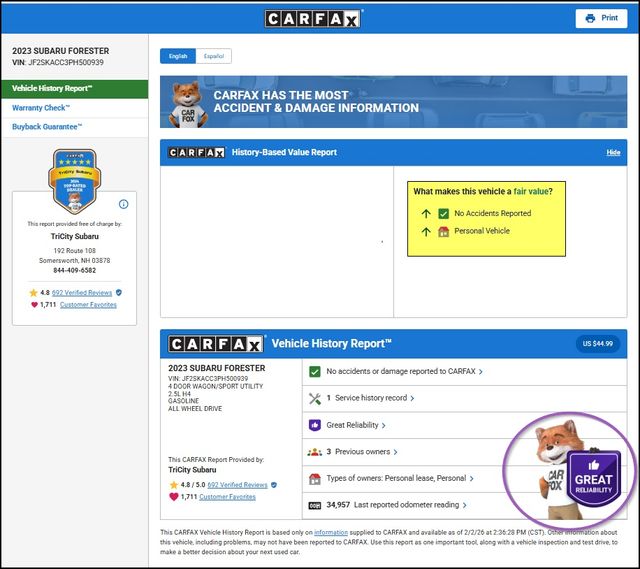This screenshot has height=569, width=640.
Task: Click the odometer reading icon
Action: click(x=315, y=506)
